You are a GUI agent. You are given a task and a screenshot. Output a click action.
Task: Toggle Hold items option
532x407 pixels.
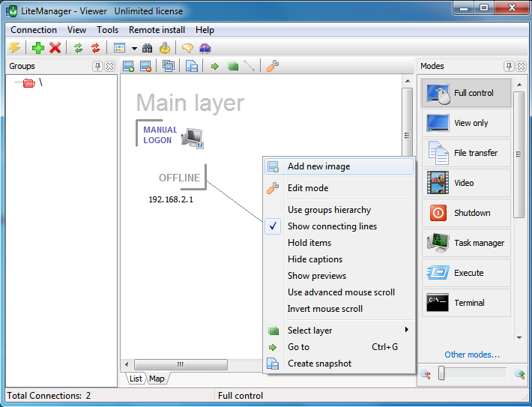(339, 243)
